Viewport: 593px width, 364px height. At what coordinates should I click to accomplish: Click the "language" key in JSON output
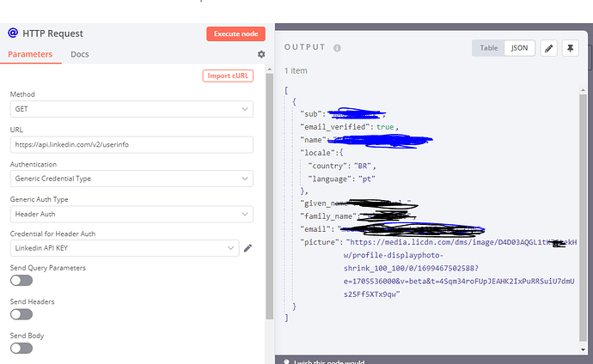pos(330,179)
